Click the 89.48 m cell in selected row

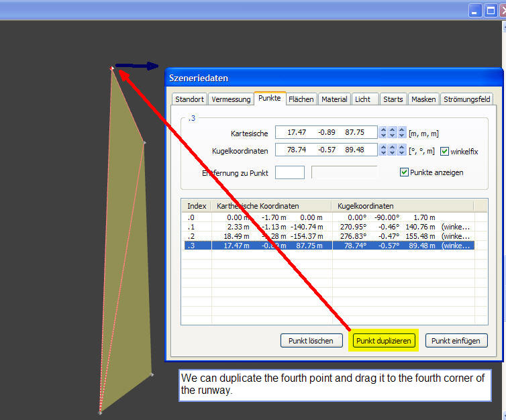click(x=421, y=246)
